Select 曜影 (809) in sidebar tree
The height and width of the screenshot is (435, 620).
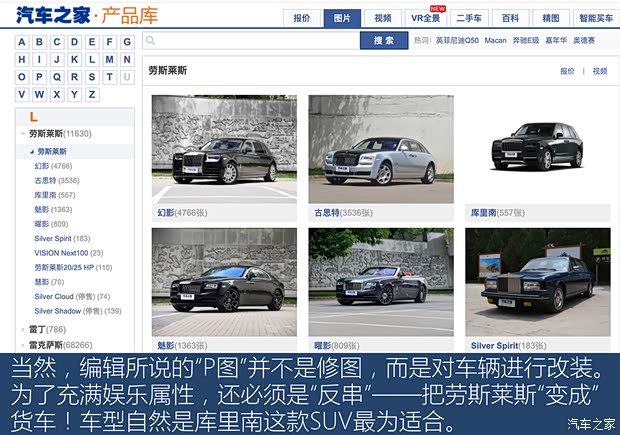pos(51,224)
